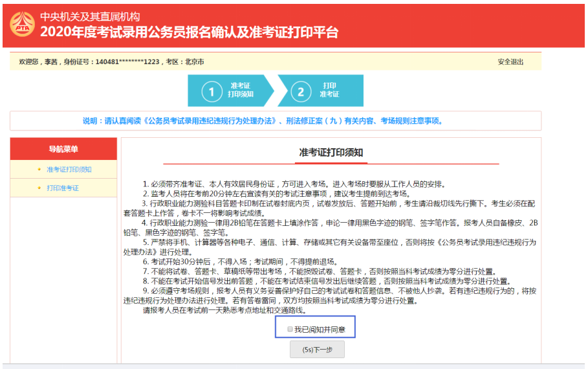Select the 打印准考证 step label in progress bar
588x369 pixels.
(x=329, y=90)
